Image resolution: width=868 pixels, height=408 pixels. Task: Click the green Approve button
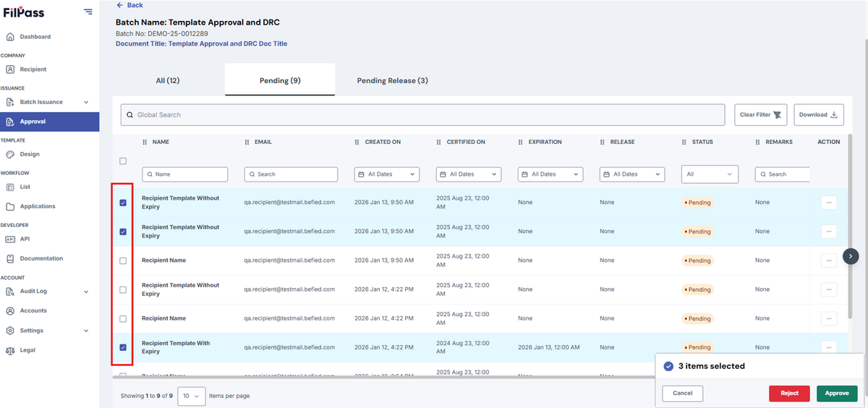tap(837, 393)
